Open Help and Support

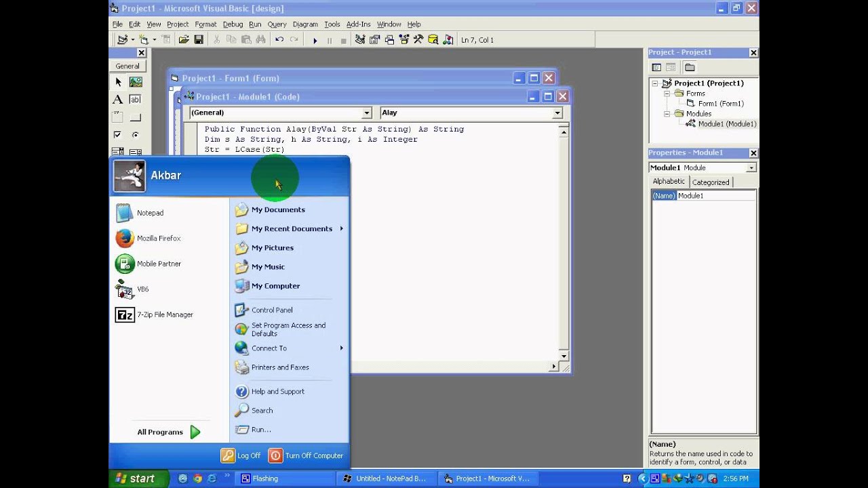click(x=270, y=391)
